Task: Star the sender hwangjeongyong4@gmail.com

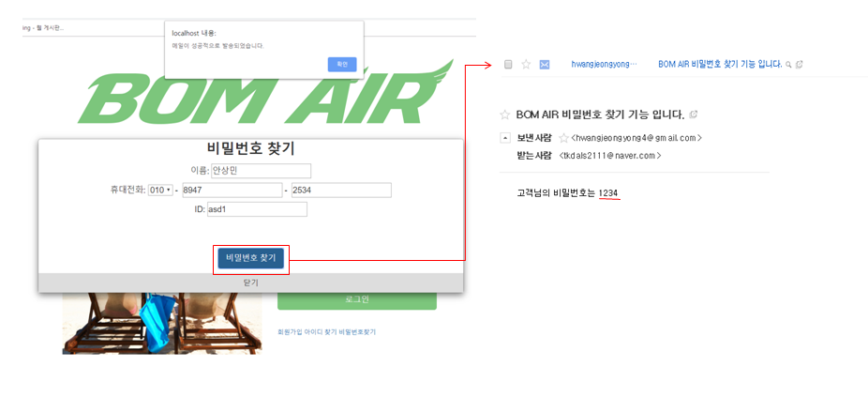Action: [563, 138]
